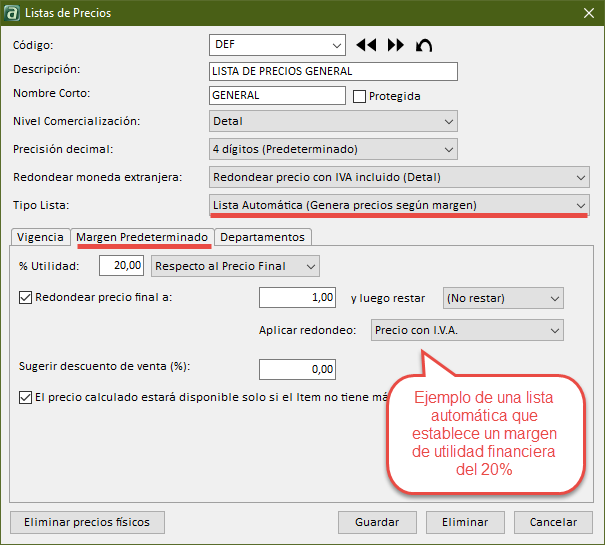Image resolution: width=605 pixels, height=545 pixels.
Task: Uncheck Redondear precio final a
Action: (25, 297)
